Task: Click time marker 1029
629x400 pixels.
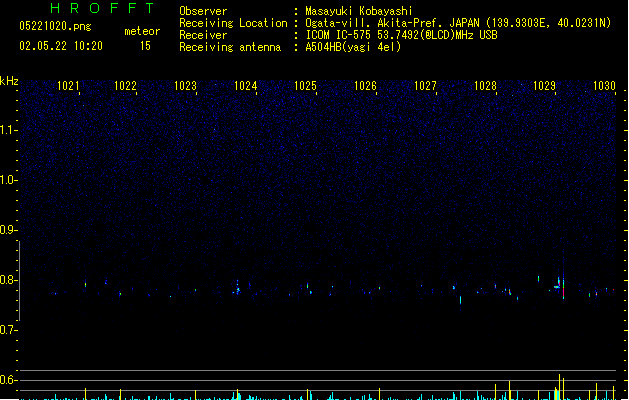Action: (x=544, y=86)
